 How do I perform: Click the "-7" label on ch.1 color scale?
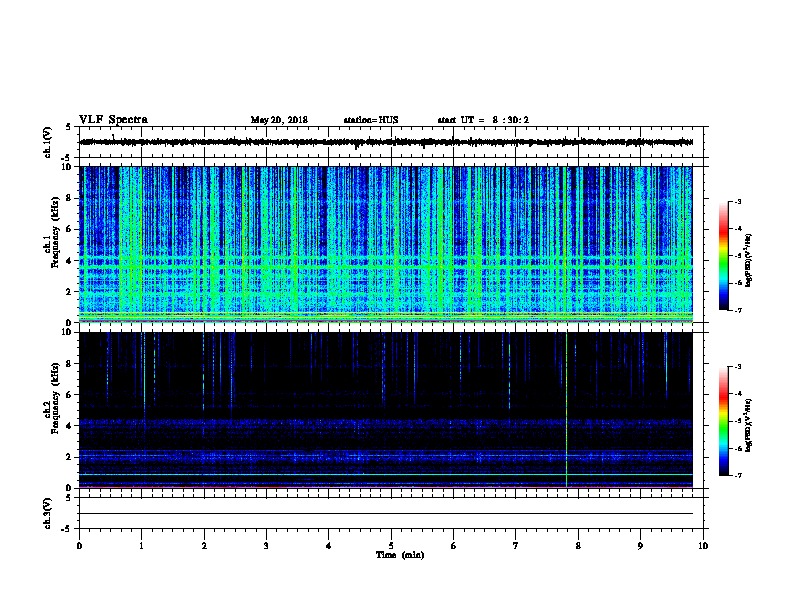738,310
